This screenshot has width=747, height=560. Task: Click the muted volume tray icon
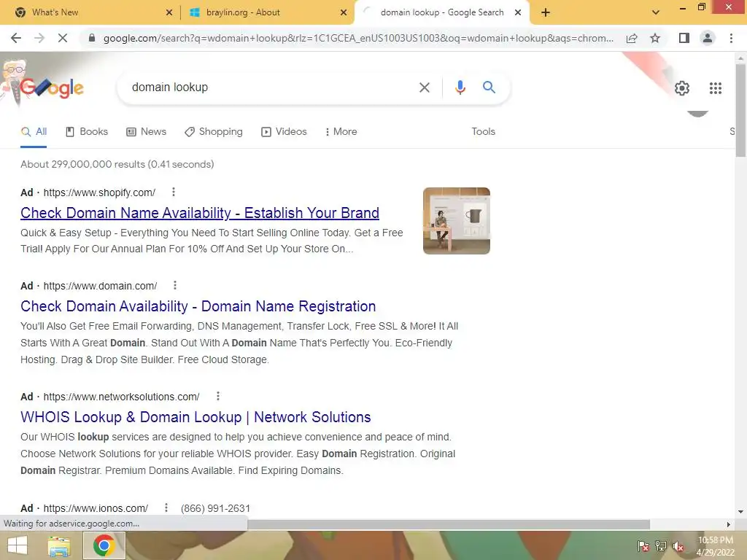(678, 546)
